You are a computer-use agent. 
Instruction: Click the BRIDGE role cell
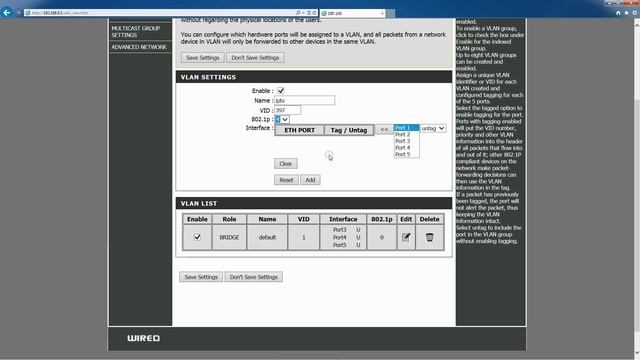pos(229,237)
